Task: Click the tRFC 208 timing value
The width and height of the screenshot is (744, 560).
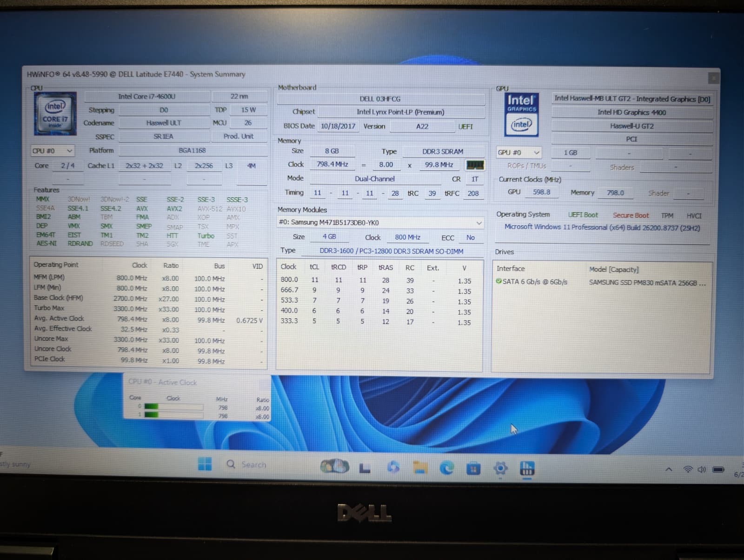Action: coord(473,193)
